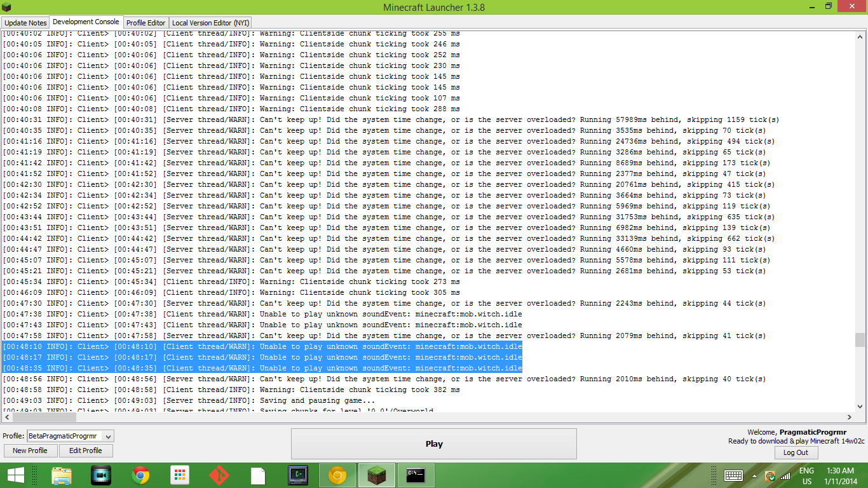Open the Profile dropdown for BetaPragmaticProgrmr
Viewport: 868px width, 488px height.
pos(71,436)
